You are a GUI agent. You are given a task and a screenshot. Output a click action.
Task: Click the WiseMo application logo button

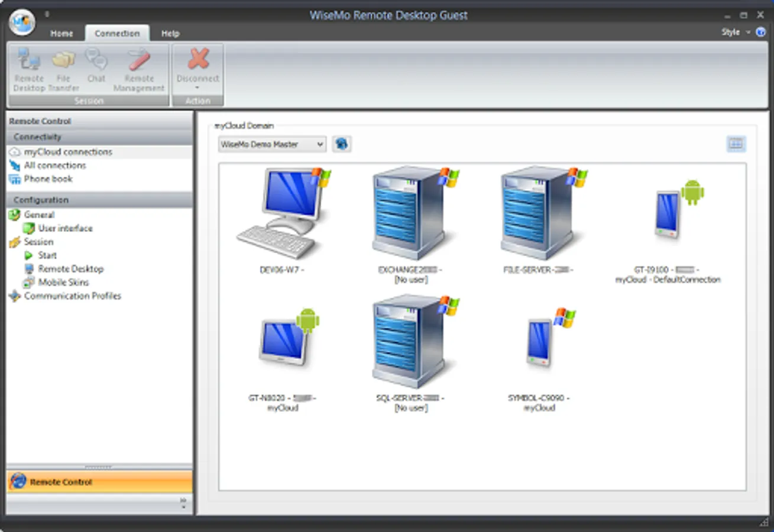click(x=21, y=22)
